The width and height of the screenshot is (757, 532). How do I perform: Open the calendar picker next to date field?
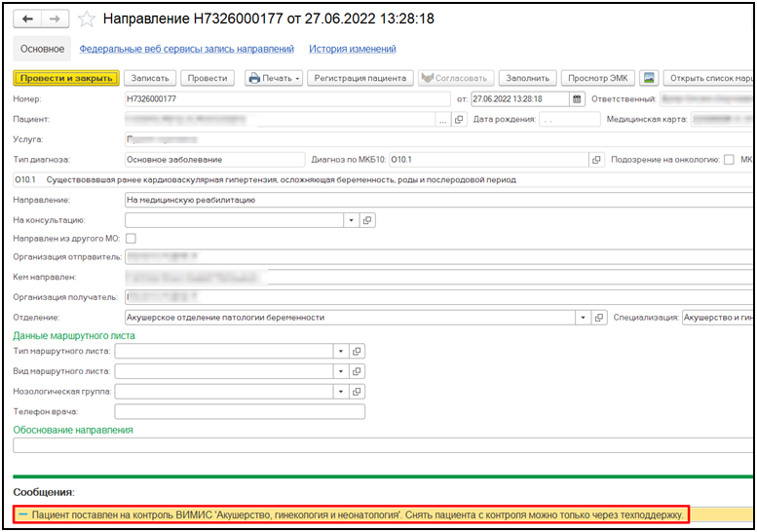(577, 98)
